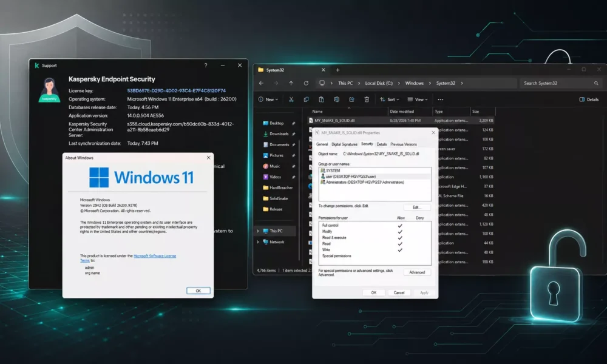Viewport: 607px width, 364px height.
Task: Open SolidSnake folder in sidebar
Action: coord(276,198)
